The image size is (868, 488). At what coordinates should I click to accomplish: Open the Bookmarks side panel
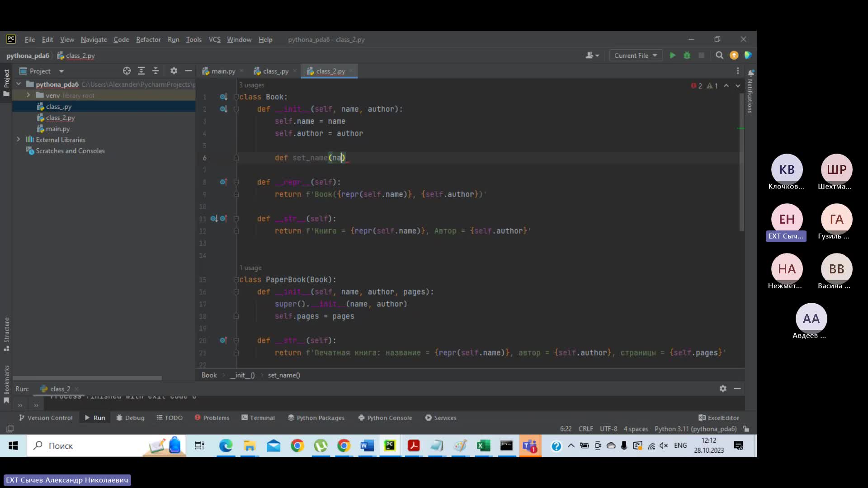coord(6,384)
